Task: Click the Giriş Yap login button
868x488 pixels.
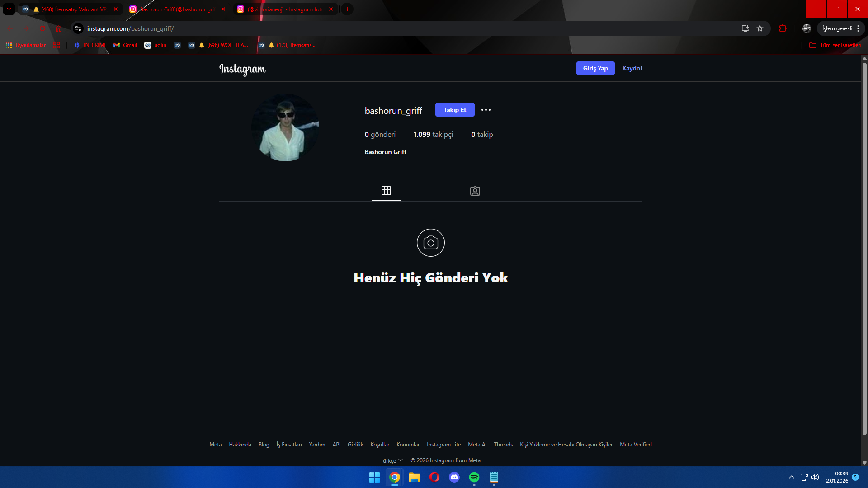Action: [595, 68]
